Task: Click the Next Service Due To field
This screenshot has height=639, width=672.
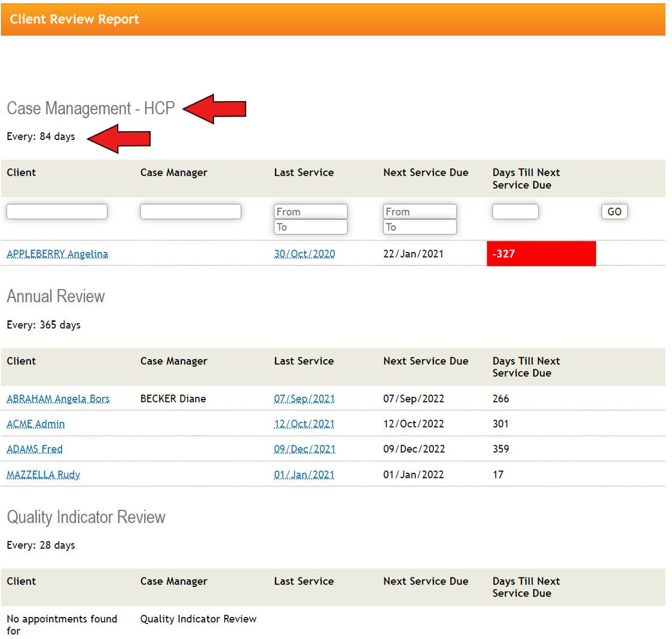Action: click(x=420, y=227)
